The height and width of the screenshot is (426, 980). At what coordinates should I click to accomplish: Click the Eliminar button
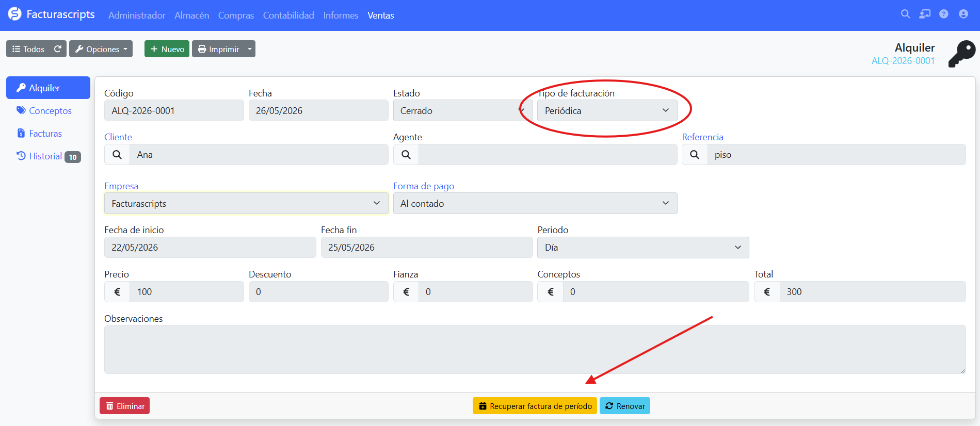125,406
